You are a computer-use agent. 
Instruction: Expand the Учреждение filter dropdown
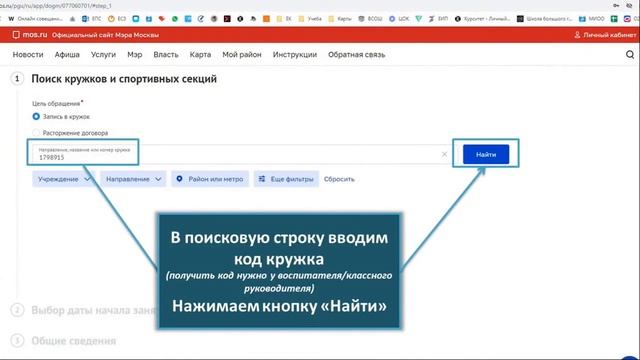[63, 179]
